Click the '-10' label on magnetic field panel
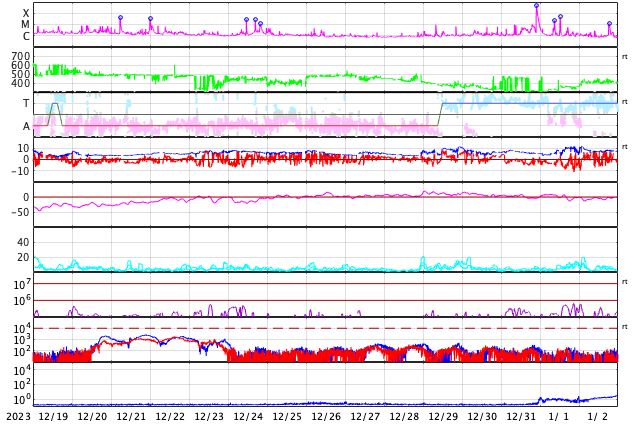634x424 pixels. pyautogui.click(x=21, y=171)
